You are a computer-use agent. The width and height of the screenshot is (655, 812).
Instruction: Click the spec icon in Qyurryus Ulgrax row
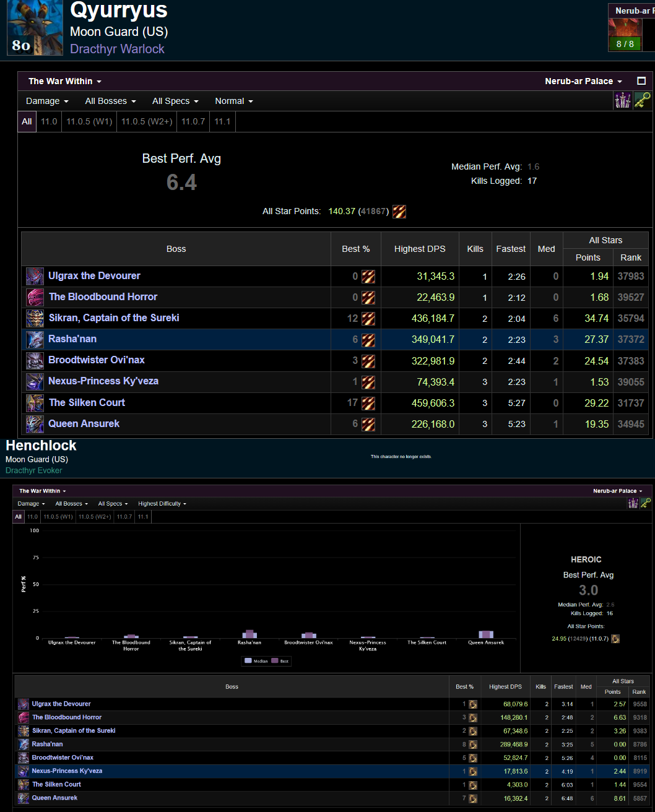pyautogui.click(x=368, y=276)
